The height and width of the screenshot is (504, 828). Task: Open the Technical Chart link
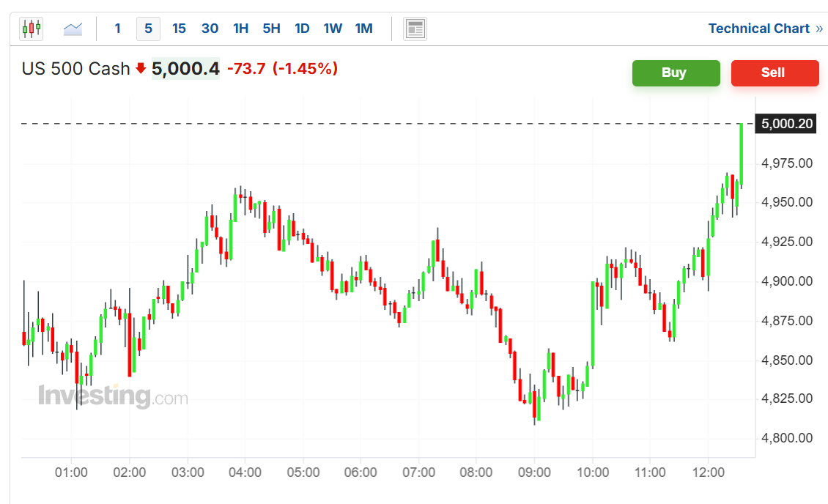765,29
